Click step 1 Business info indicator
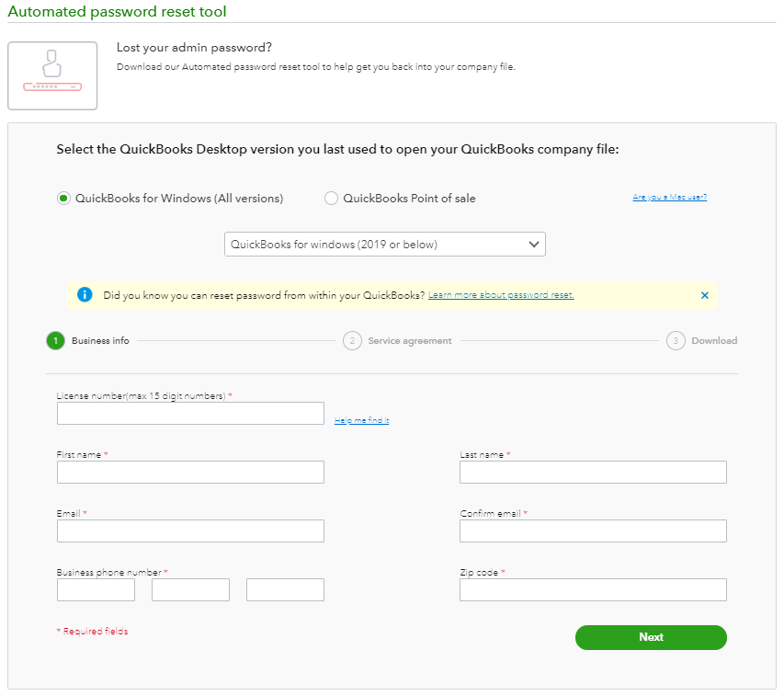 55,340
